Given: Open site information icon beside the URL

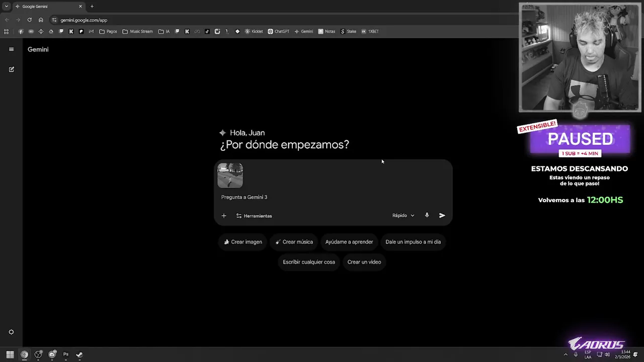Looking at the screenshot, I should point(54,20).
